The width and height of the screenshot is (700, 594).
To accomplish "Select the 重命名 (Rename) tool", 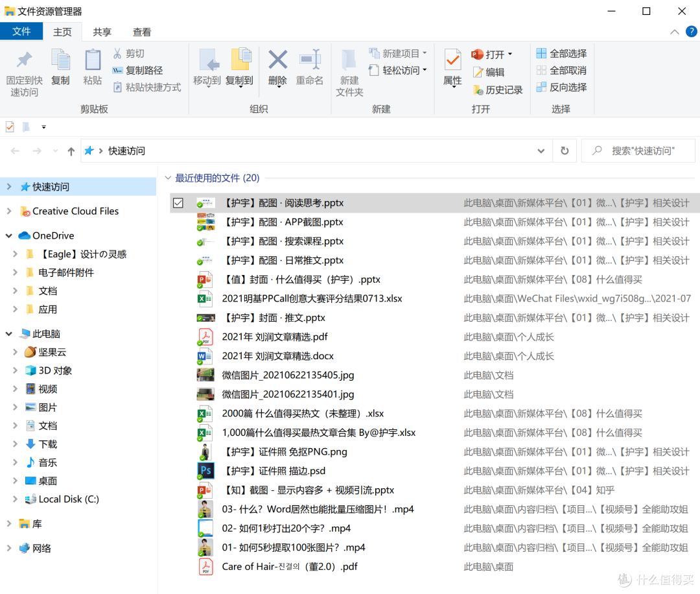I will click(310, 68).
